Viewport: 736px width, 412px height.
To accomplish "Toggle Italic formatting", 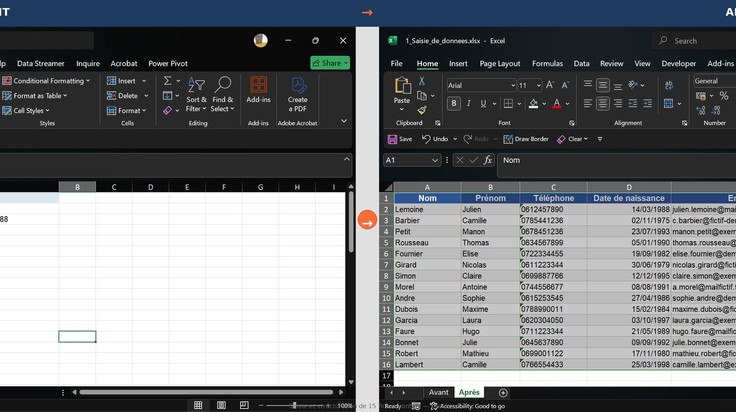I will [x=468, y=103].
